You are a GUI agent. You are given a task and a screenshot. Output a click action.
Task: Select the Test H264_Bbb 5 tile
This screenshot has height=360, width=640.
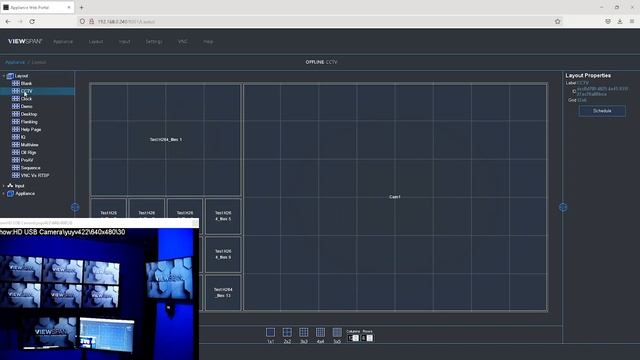point(223,216)
